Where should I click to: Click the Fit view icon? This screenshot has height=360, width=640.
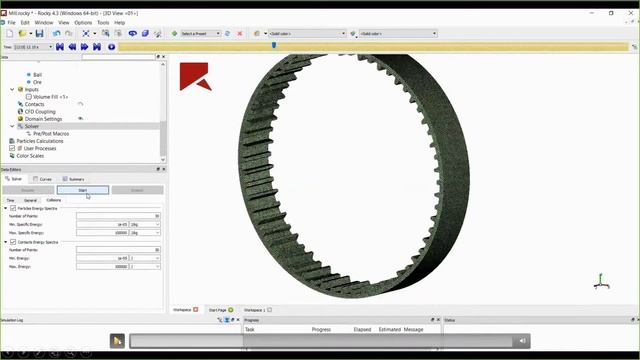pos(86,33)
